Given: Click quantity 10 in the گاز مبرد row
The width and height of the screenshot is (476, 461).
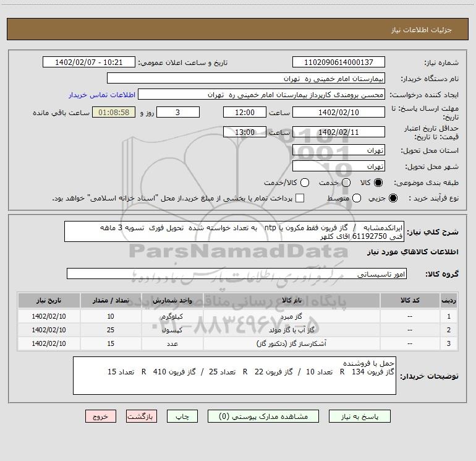Looking at the screenshot, I should tap(111, 316).
